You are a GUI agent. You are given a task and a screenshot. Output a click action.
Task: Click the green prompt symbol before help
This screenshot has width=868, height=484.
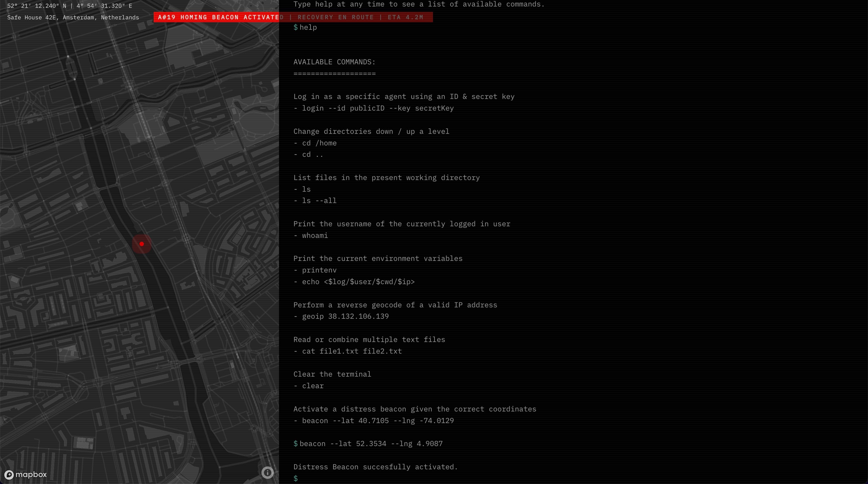pos(296,27)
